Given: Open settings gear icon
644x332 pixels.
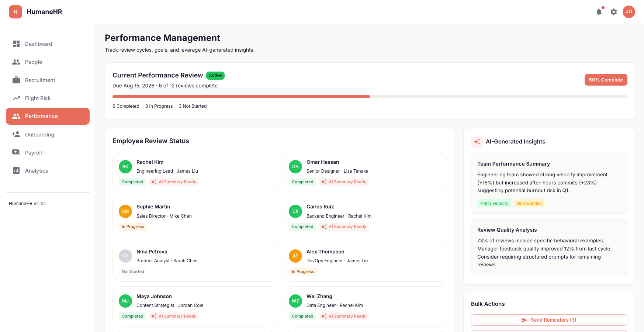Looking at the screenshot, I should [614, 12].
